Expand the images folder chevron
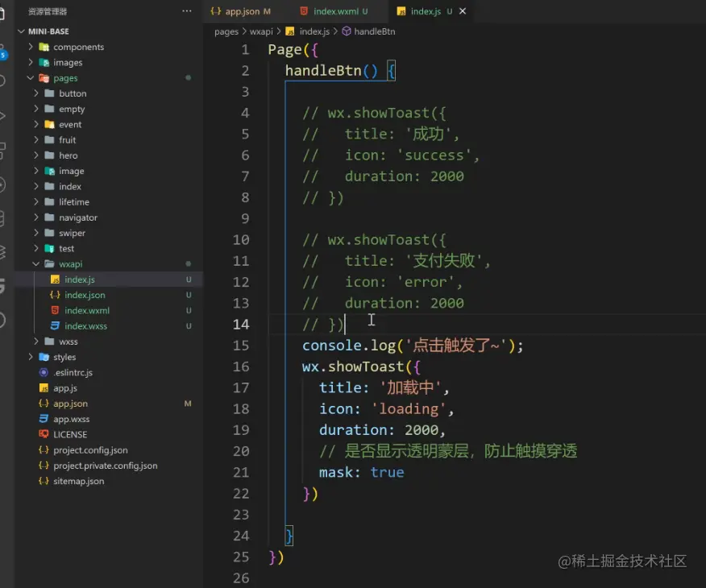Viewport: 706px width, 588px height. click(x=31, y=62)
